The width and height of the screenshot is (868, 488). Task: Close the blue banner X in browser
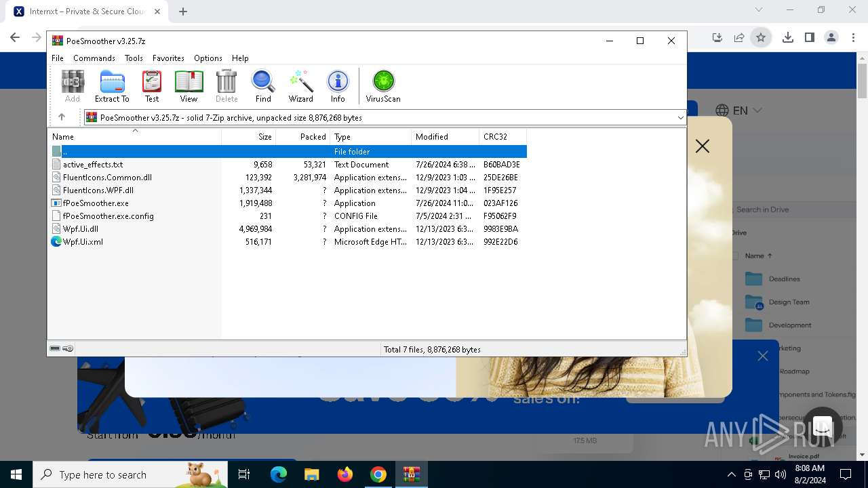(763, 356)
